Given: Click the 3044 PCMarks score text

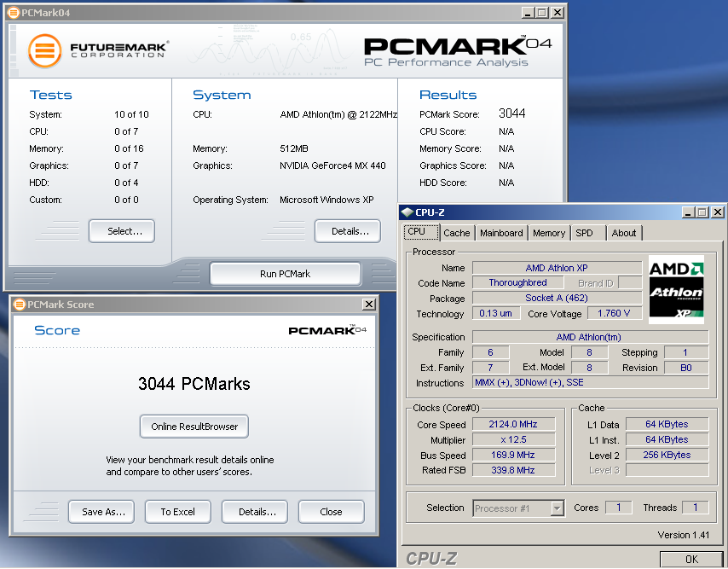Looking at the screenshot, I should click(194, 384).
